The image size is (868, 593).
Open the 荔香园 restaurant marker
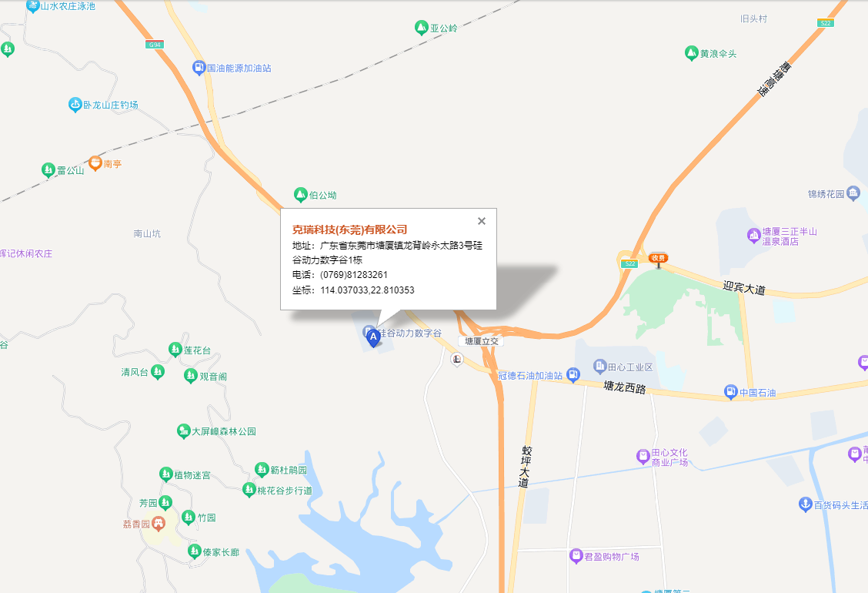tap(159, 524)
